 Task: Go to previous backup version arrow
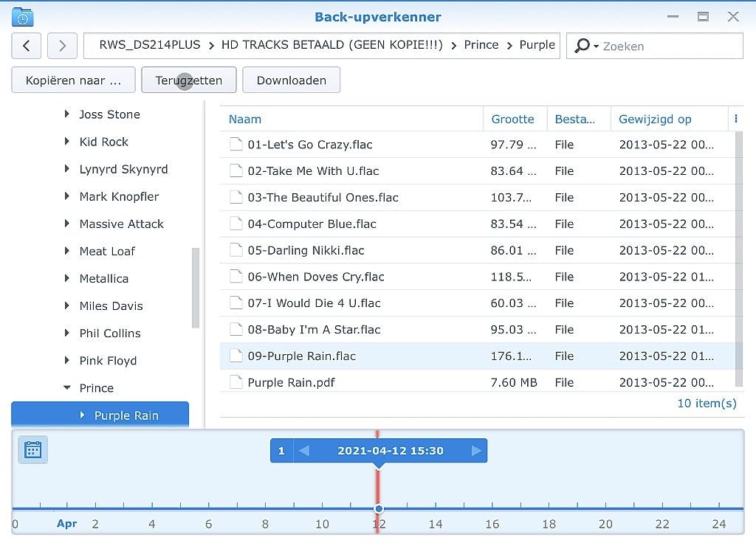tap(304, 451)
